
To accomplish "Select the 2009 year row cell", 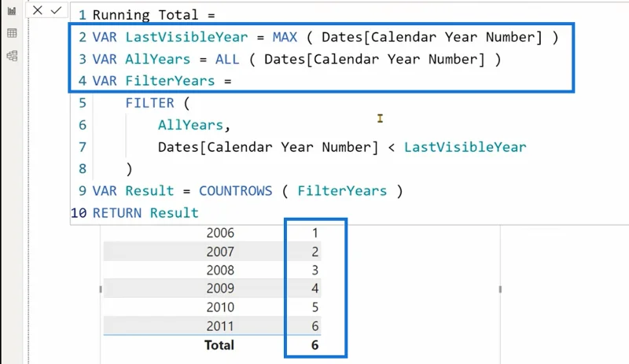I will click(220, 289).
